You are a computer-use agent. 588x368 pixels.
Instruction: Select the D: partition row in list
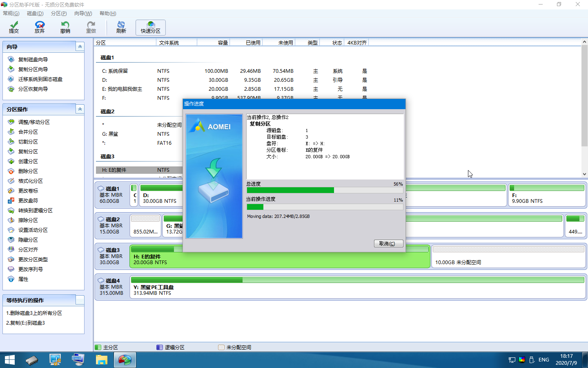coord(235,80)
